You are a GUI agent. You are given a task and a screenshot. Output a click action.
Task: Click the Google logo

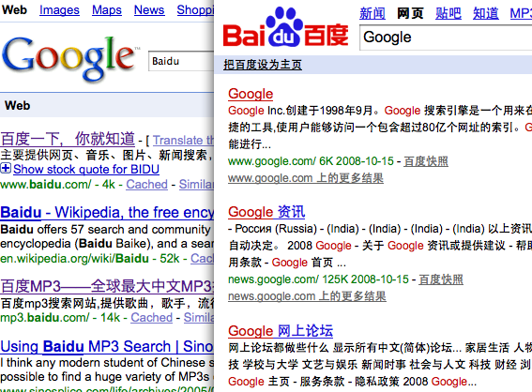68,59
